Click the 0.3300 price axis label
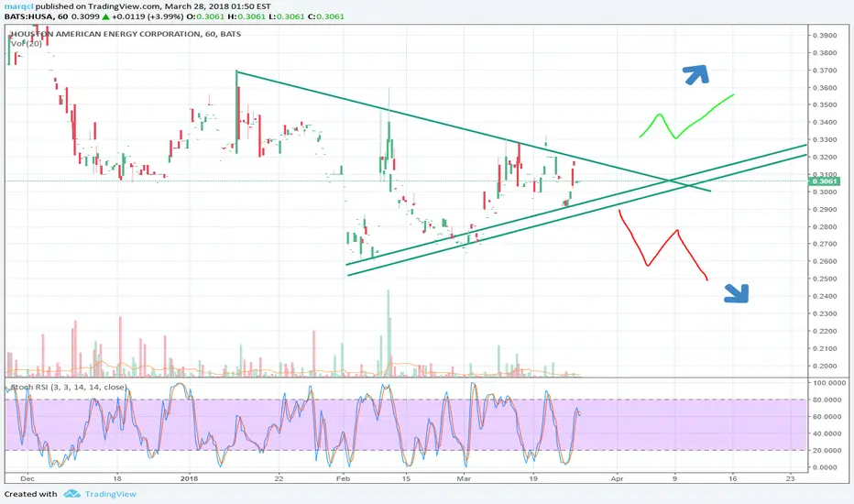The width and height of the screenshot is (854, 504). pyautogui.click(x=825, y=139)
